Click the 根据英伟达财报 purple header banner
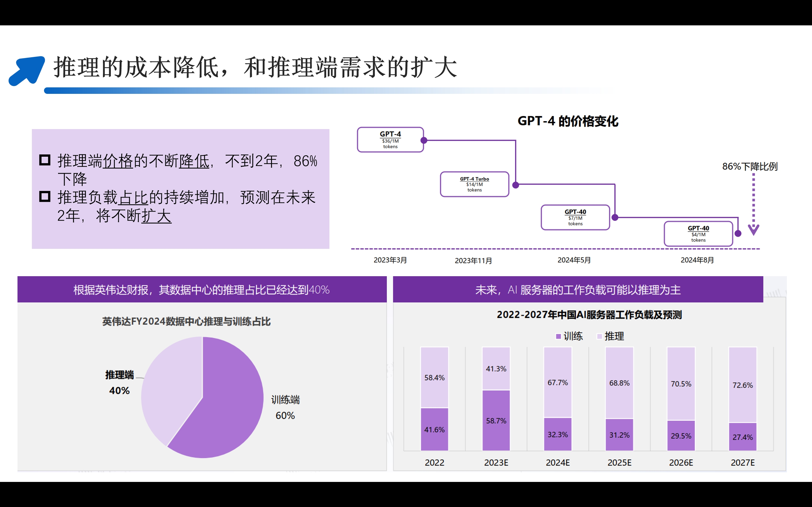The height and width of the screenshot is (507, 812). tap(202, 289)
